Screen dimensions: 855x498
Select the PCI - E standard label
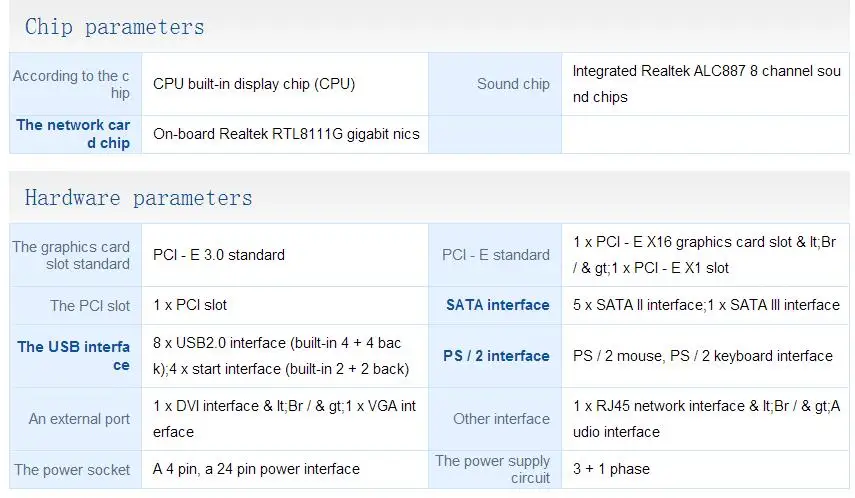[495, 255]
